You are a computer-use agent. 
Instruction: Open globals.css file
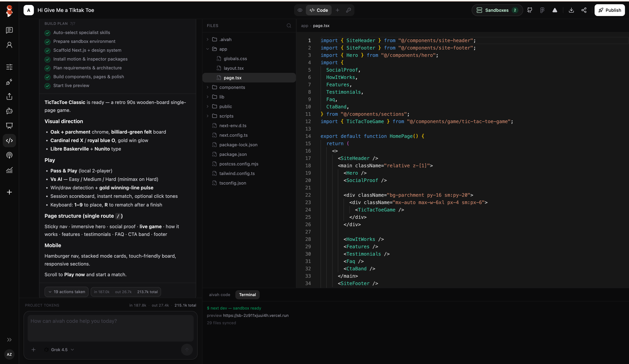tap(249, 59)
